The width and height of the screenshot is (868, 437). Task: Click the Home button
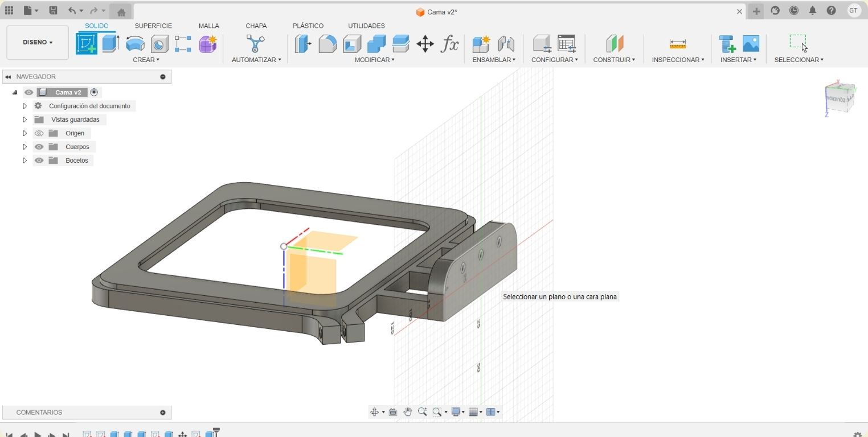coord(121,11)
